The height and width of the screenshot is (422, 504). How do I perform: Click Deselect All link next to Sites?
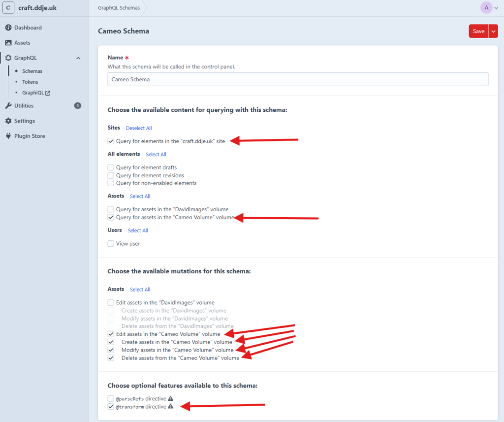tap(139, 128)
